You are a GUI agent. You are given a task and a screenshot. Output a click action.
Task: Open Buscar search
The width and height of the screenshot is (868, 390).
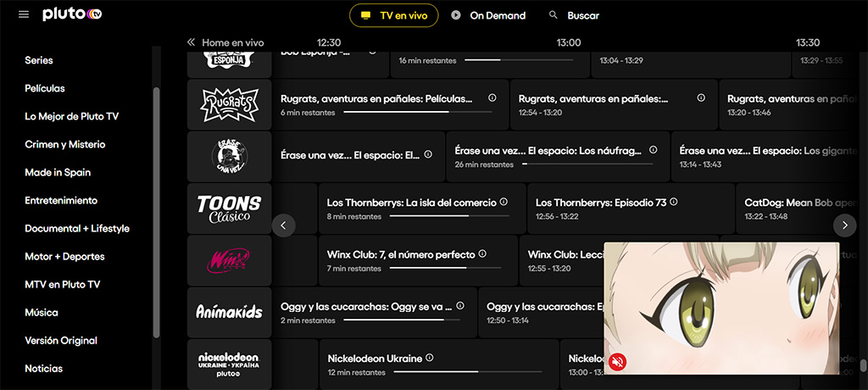pyautogui.click(x=574, y=15)
